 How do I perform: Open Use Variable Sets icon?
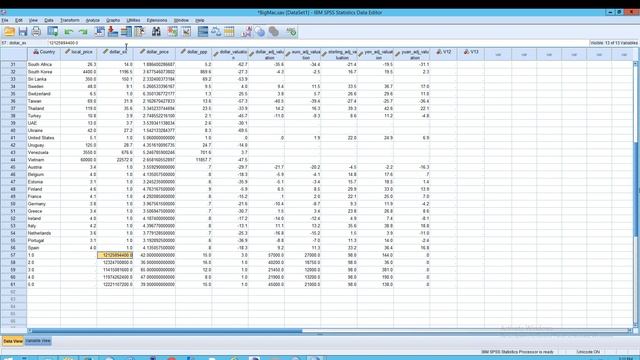260,31
